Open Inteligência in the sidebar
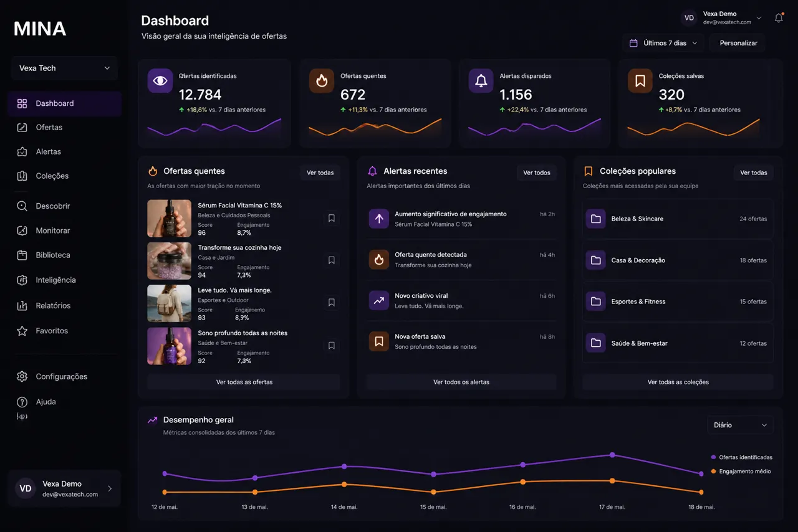This screenshot has width=798, height=532. (x=65, y=280)
